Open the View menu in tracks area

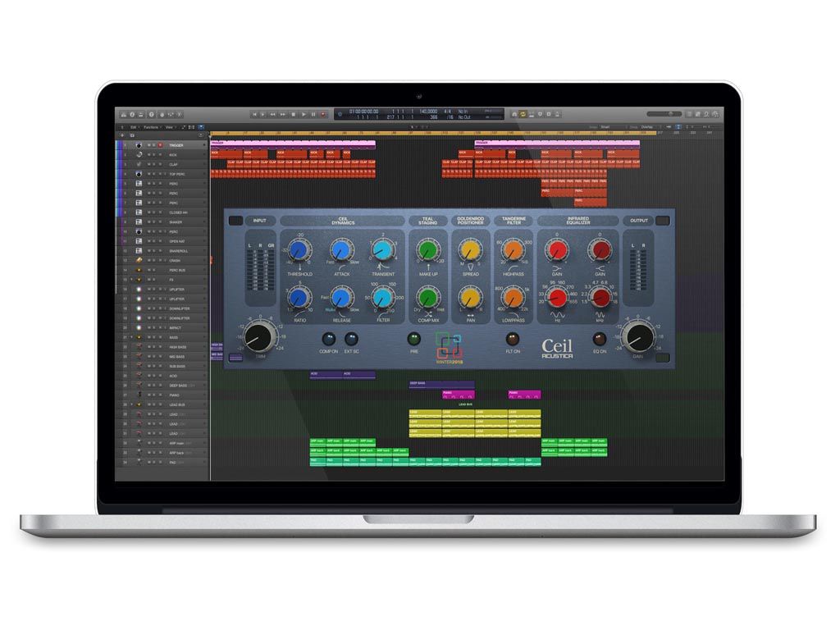click(x=170, y=127)
